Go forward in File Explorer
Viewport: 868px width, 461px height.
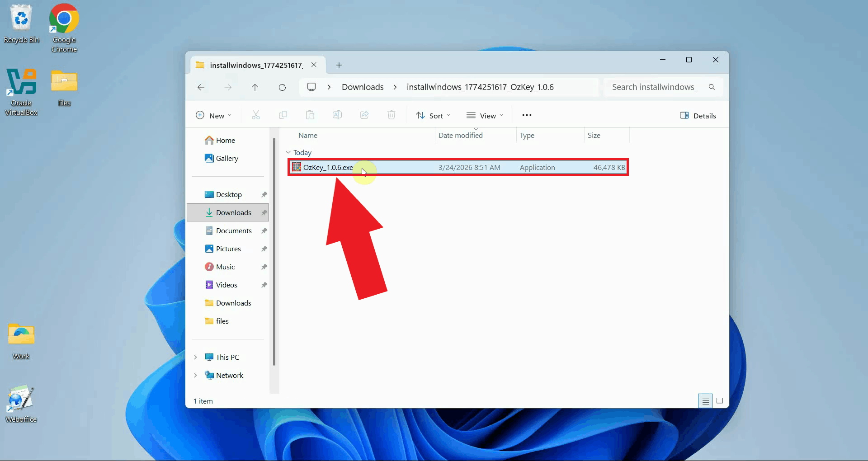click(228, 87)
